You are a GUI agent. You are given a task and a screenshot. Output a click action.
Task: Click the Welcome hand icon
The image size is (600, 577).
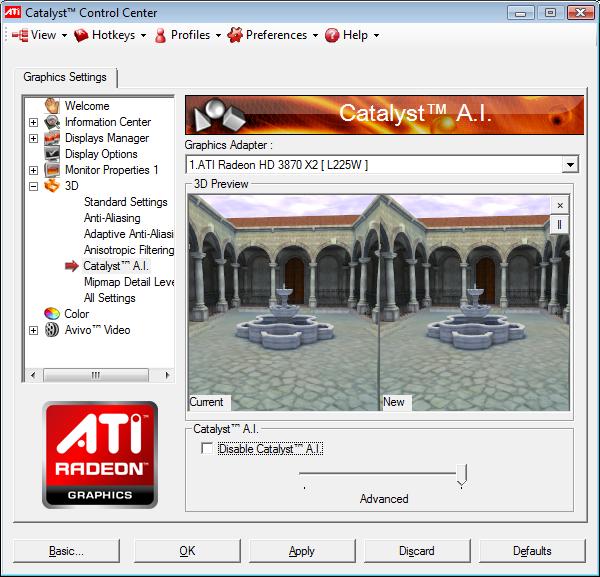pyautogui.click(x=52, y=106)
